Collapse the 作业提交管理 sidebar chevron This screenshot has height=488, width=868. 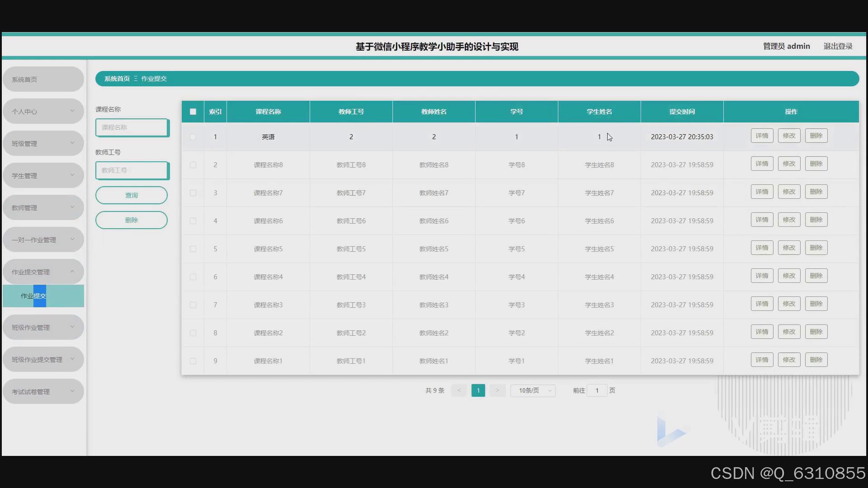coord(72,271)
